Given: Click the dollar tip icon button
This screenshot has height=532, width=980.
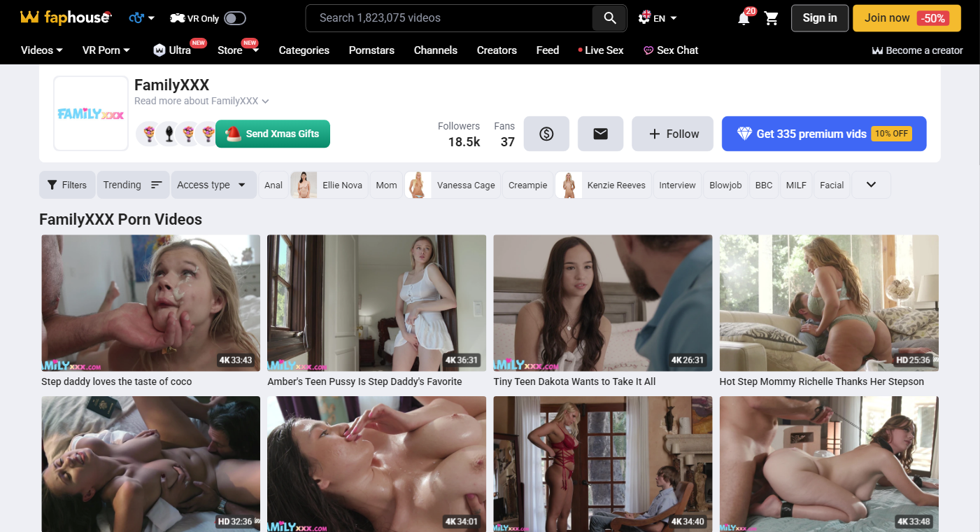Looking at the screenshot, I should tap(546, 134).
